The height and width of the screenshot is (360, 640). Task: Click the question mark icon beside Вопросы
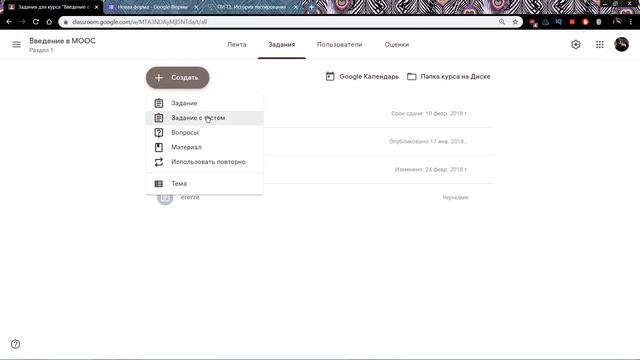(159, 133)
